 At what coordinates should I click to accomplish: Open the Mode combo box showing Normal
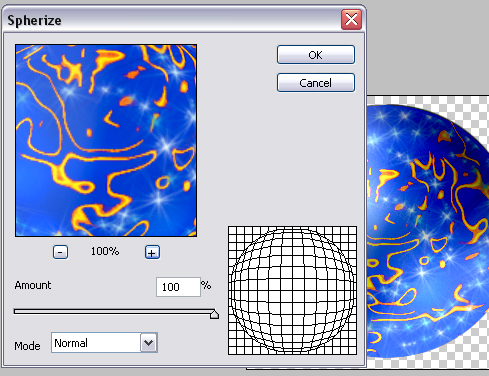(x=104, y=343)
